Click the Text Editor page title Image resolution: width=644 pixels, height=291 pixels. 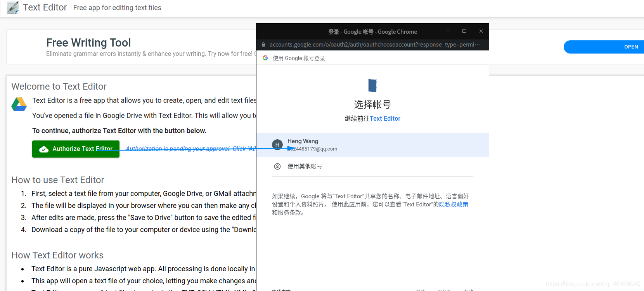pos(45,7)
